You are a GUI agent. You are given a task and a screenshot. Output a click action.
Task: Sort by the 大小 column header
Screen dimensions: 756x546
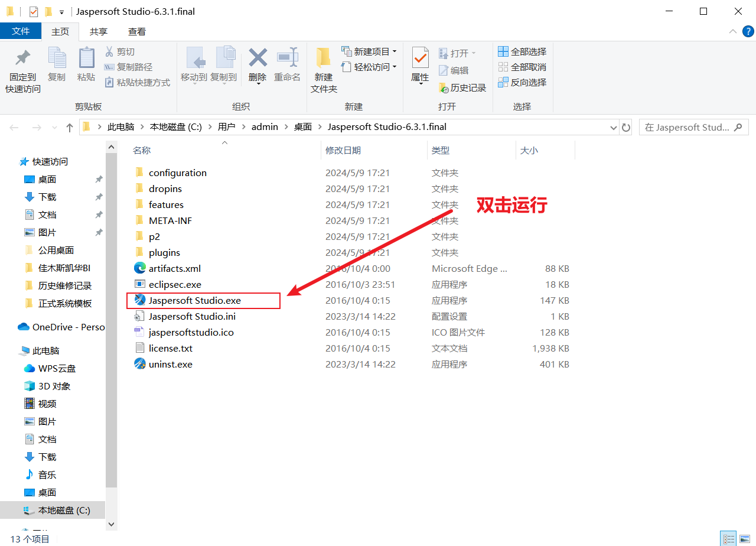(529, 151)
